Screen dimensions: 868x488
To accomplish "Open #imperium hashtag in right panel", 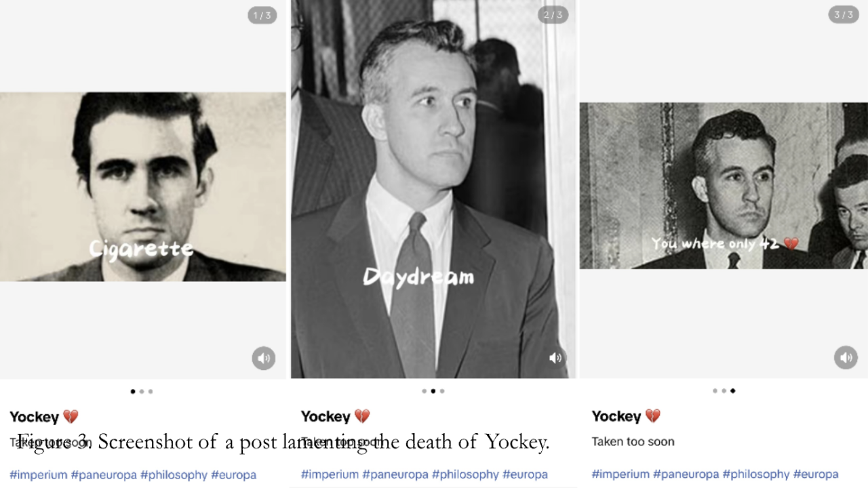I will [x=620, y=474].
